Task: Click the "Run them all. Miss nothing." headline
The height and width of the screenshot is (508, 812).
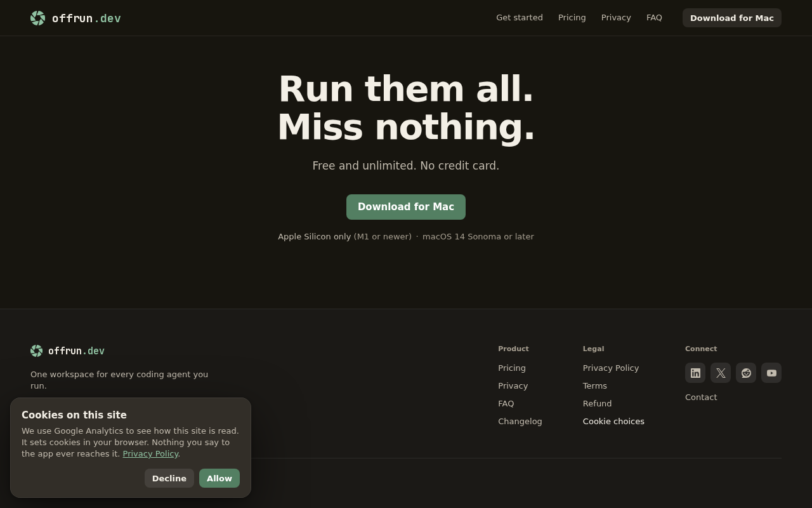Action: coord(406,108)
